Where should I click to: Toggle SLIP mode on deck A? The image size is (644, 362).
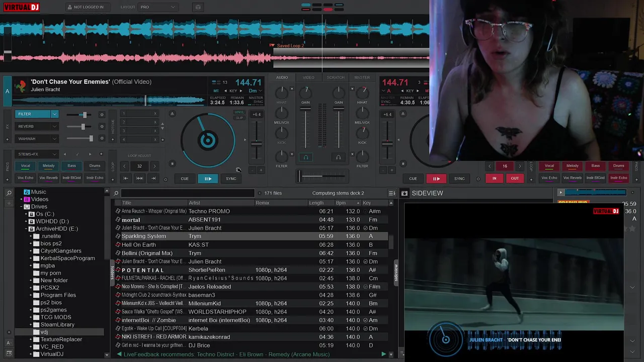(x=239, y=118)
